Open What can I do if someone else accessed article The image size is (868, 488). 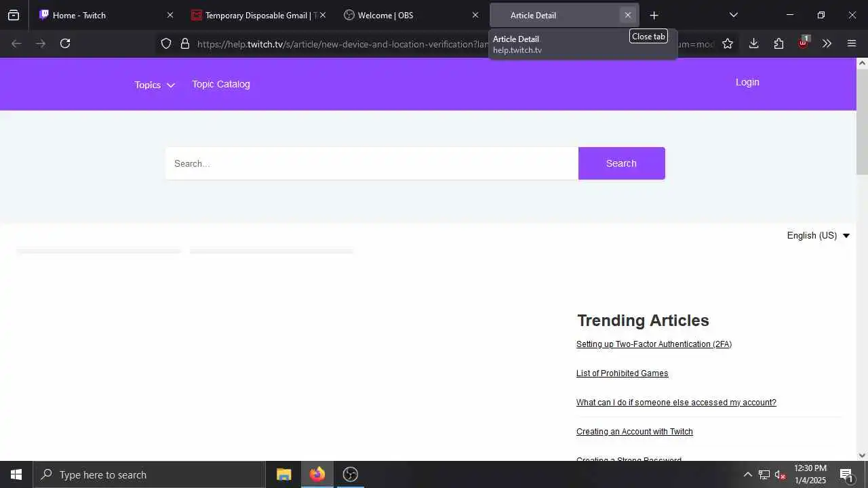[x=676, y=403]
